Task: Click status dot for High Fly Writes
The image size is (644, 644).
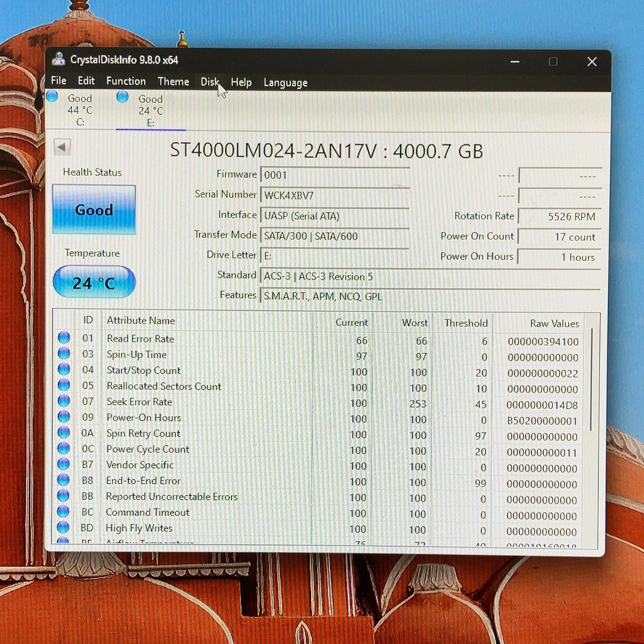Action: (63, 527)
